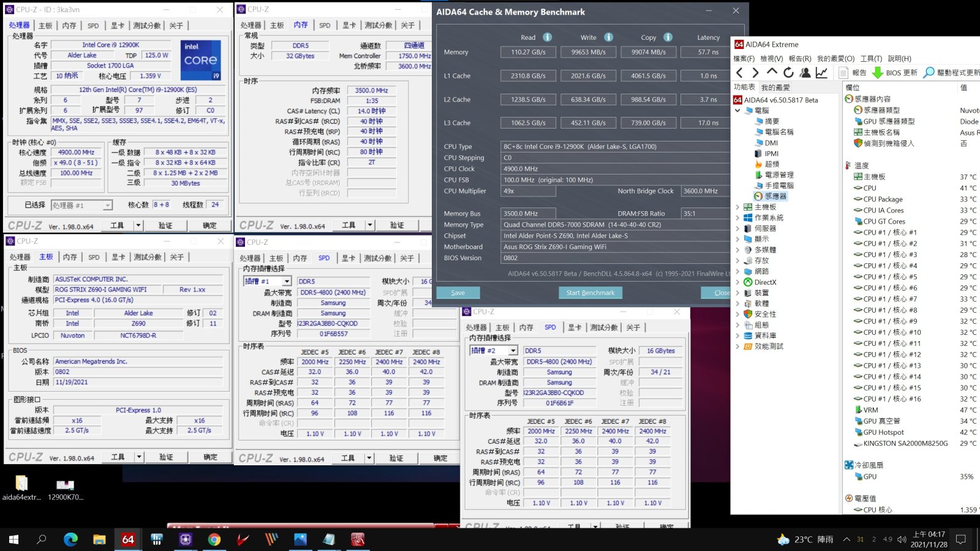Open 工具 dropdown arrow in CPU-Z mainboard window
This screenshot has height=551, width=980.
click(x=138, y=457)
